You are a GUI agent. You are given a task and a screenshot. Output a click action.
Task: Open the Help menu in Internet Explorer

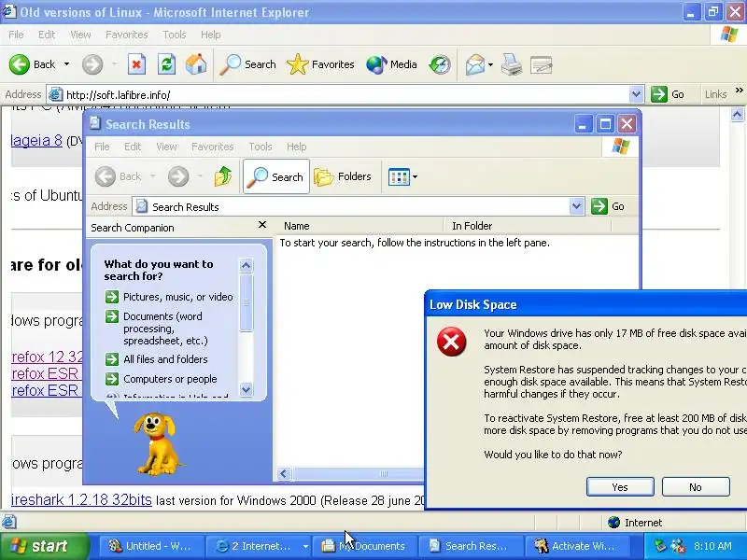(211, 35)
